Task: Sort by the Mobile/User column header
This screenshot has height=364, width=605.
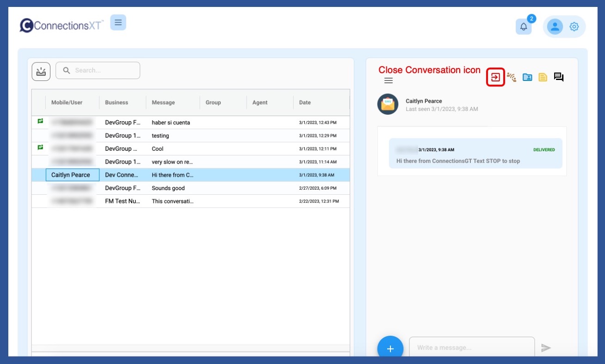Action: [x=67, y=103]
